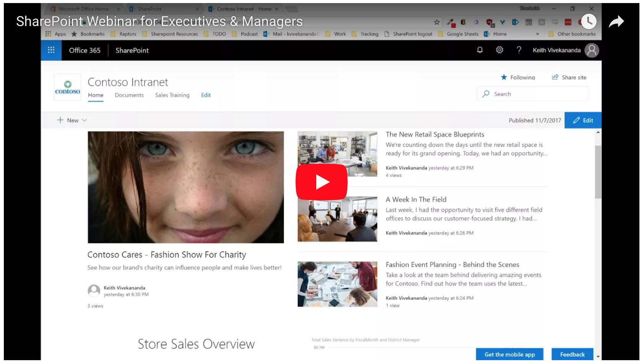Open the Apps bookmarks shortcut
Viewport: 644px width, 364px height.
[56, 34]
